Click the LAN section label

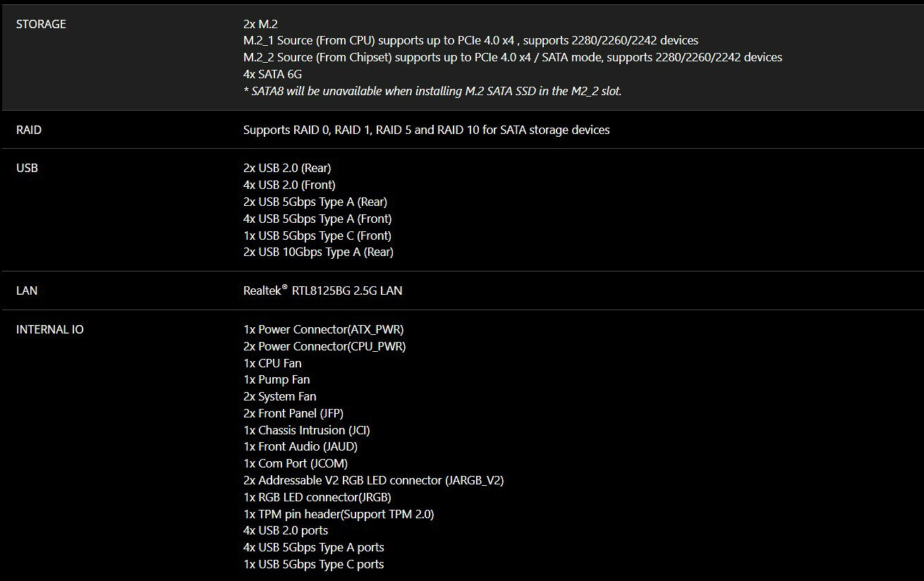[27, 290]
